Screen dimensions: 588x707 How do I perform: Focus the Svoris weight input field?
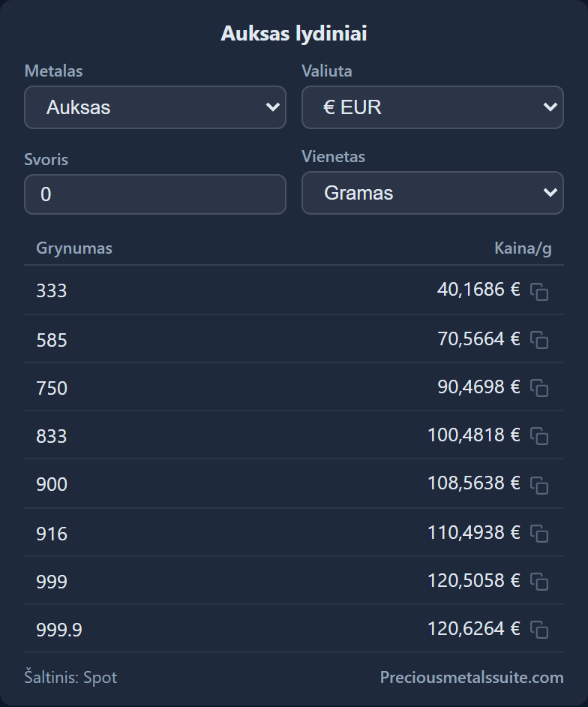(155, 194)
